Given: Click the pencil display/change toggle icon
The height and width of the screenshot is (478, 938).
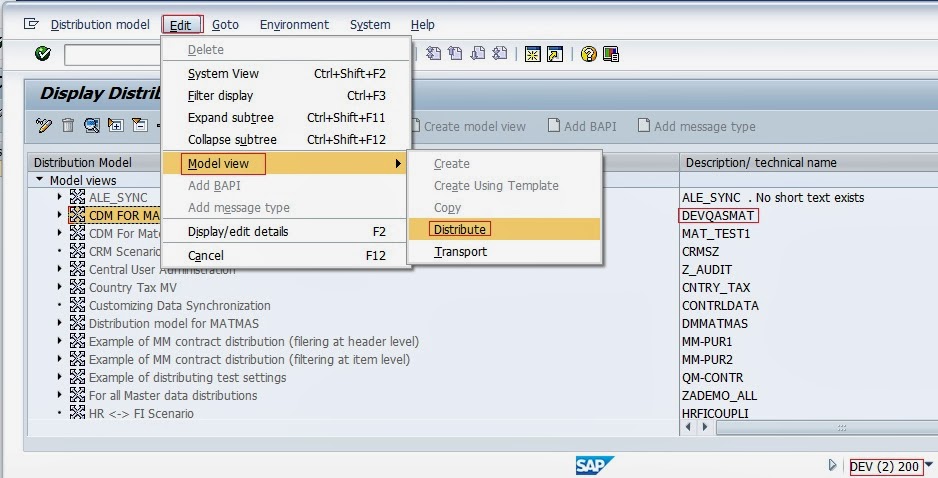Looking at the screenshot, I should click(43, 126).
